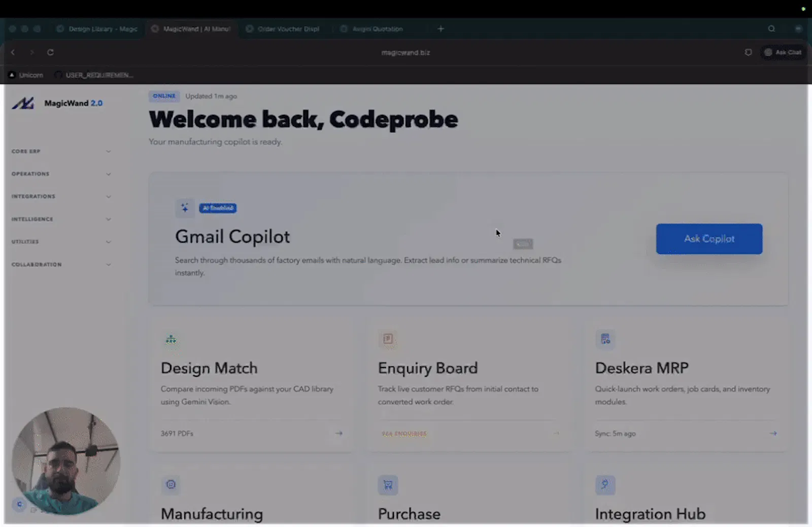Click the webcam bubble of the presenter
The image size is (812, 527).
tap(66, 461)
